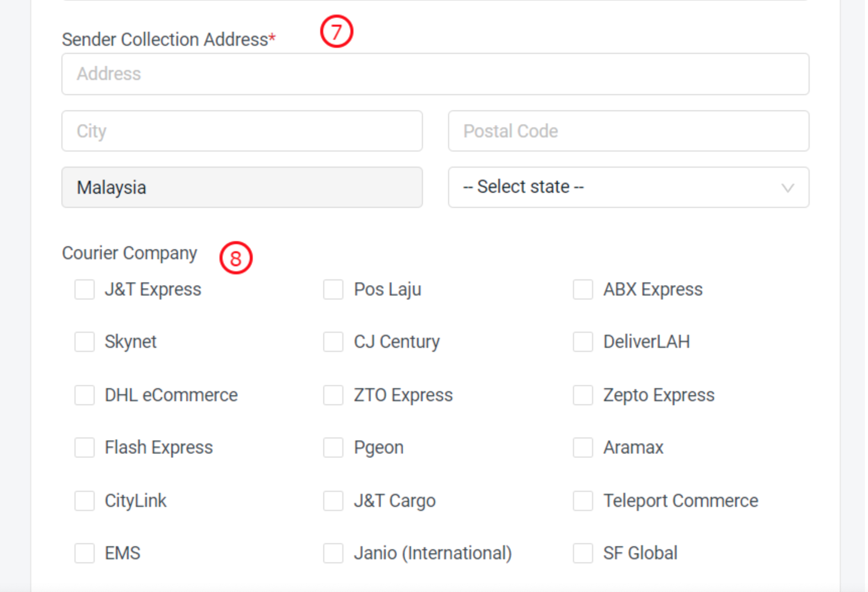Check the DHL eCommerce checkbox
The height and width of the screenshot is (592, 868).
pos(85,395)
